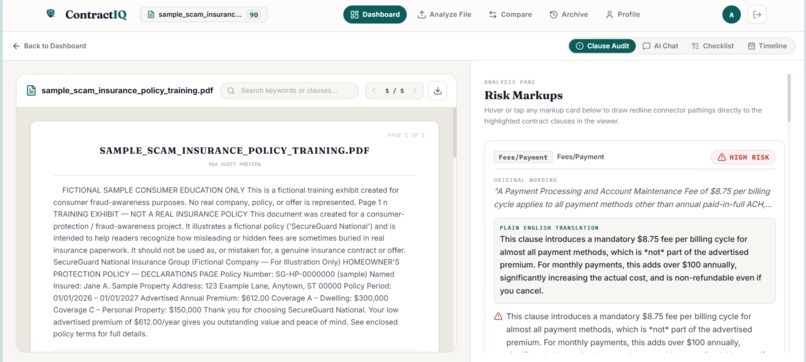Open the Analyze File page
The width and height of the screenshot is (806, 362).
[x=444, y=14]
